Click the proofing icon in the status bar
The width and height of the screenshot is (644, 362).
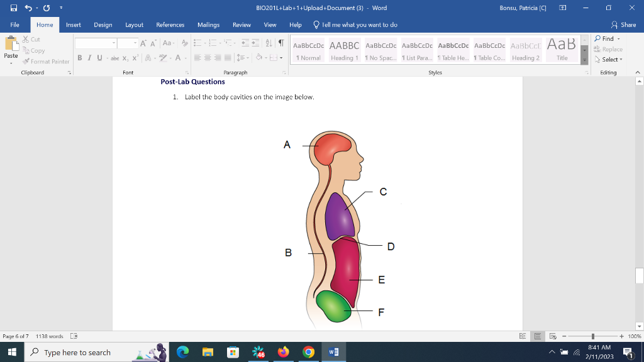tap(74, 336)
